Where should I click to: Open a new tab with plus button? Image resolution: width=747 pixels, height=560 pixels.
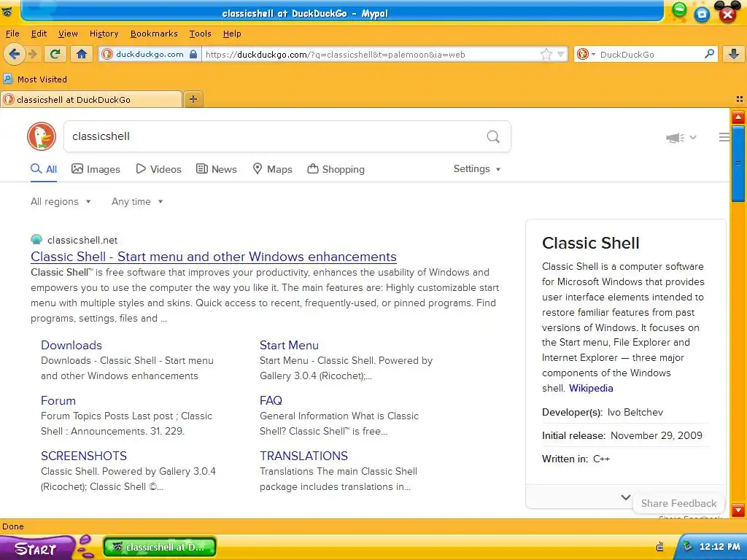193,99
